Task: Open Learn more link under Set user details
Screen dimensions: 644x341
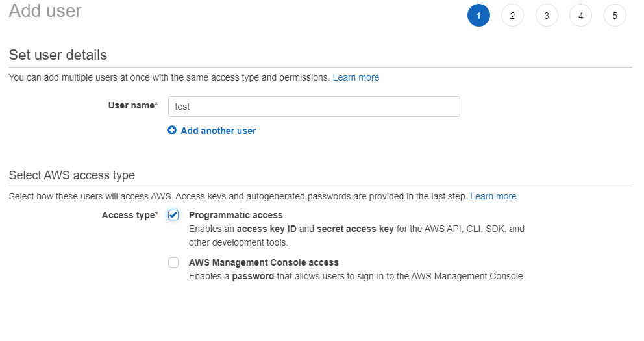Action: (356, 77)
